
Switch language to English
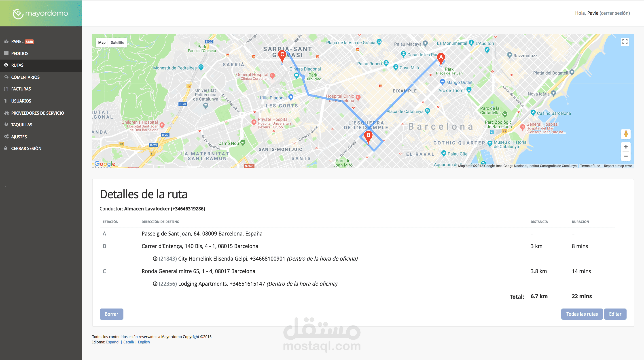[x=144, y=342]
